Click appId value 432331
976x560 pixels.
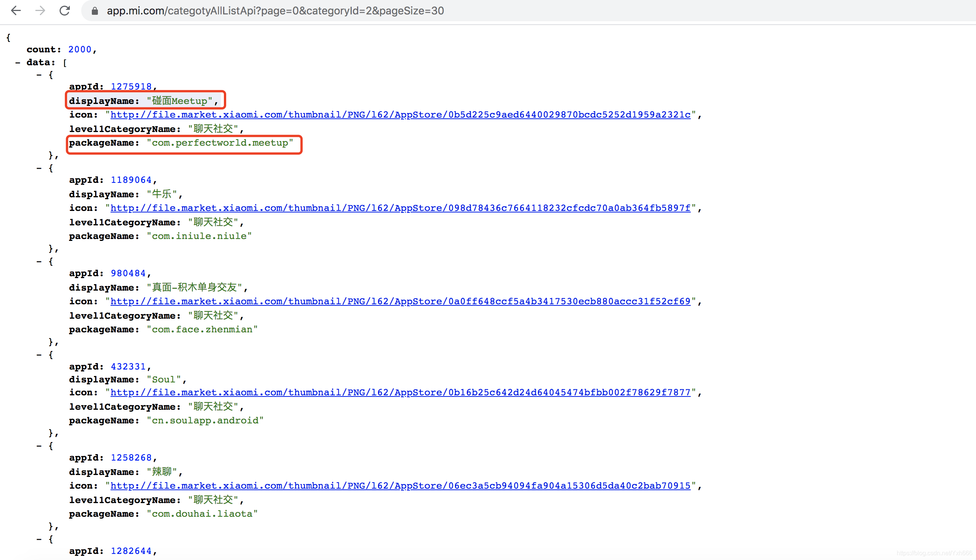click(x=128, y=367)
